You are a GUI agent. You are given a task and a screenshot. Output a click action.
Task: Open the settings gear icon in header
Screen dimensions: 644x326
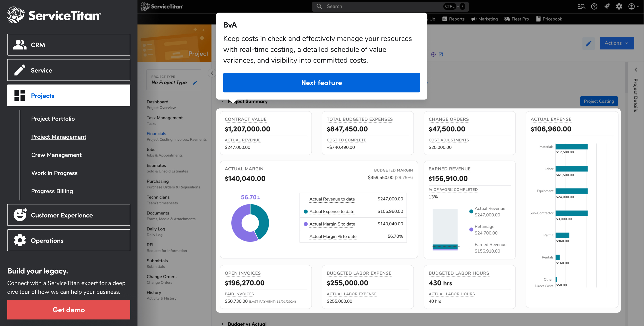(x=619, y=7)
